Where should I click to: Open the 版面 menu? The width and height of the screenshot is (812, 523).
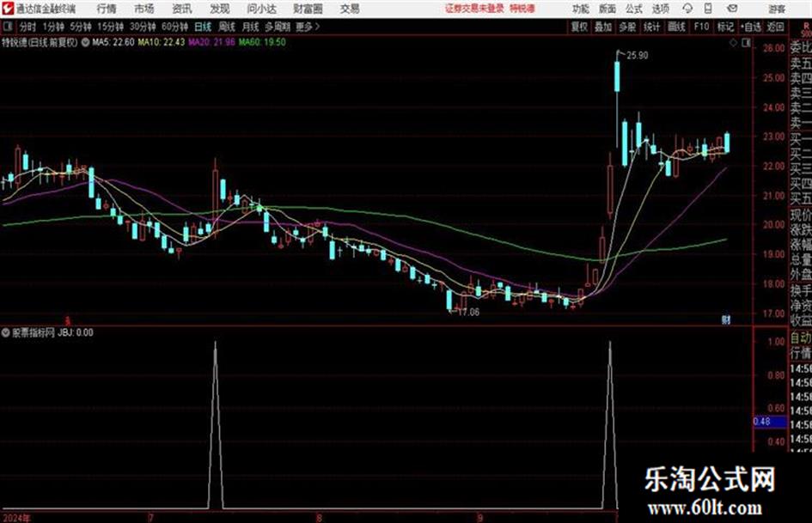(607, 9)
